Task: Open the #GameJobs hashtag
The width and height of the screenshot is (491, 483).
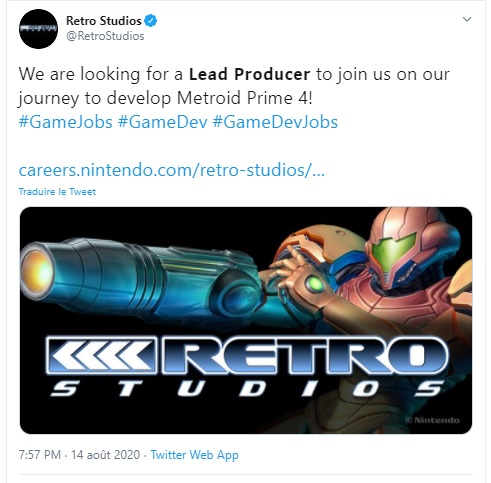Action: click(65, 122)
